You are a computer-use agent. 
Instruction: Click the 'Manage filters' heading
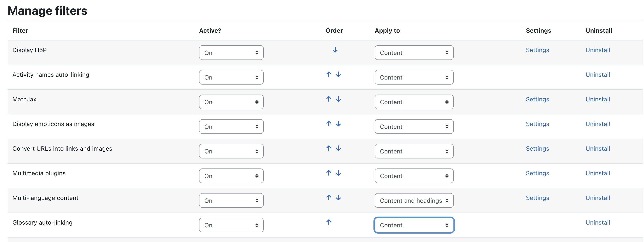(47, 11)
